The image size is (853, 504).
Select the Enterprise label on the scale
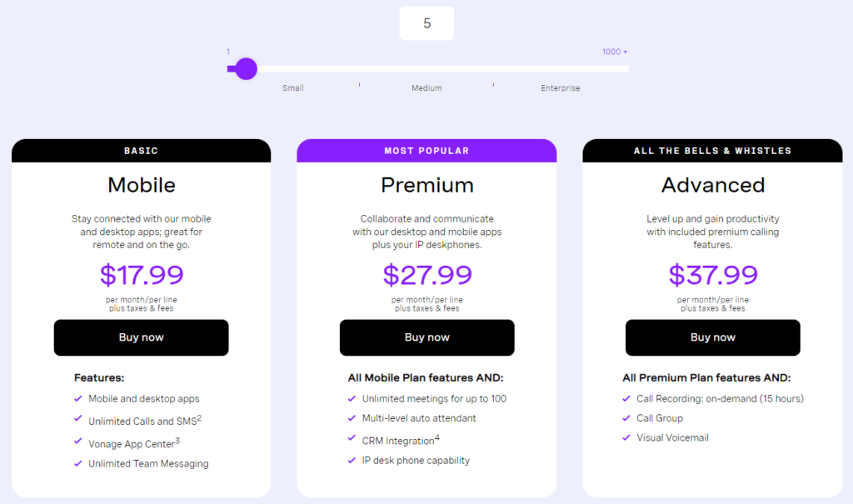pyautogui.click(x=560, y=87)
